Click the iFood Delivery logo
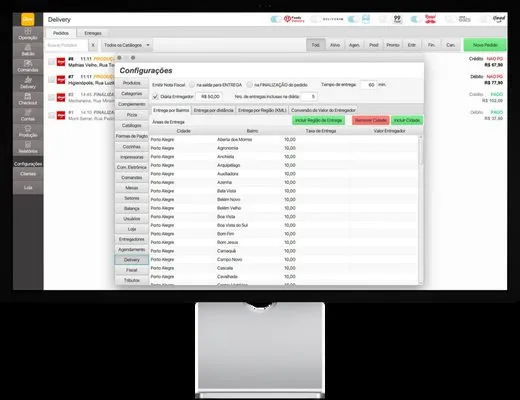Screen dimensions: 520x400 (x=294, y=19)
